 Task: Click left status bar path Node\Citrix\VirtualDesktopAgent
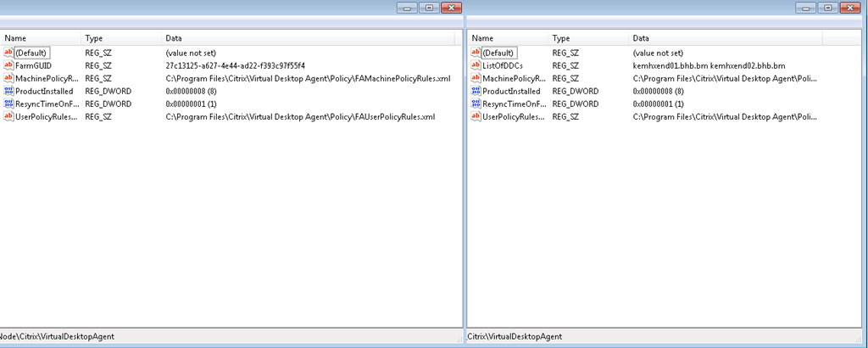(58, 336)
